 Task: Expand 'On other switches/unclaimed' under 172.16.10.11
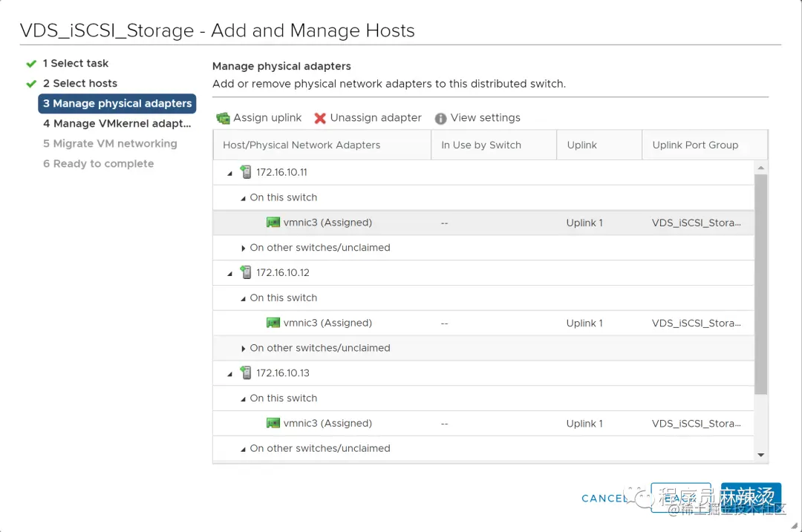pyautogui.click(x=243, y=248)
